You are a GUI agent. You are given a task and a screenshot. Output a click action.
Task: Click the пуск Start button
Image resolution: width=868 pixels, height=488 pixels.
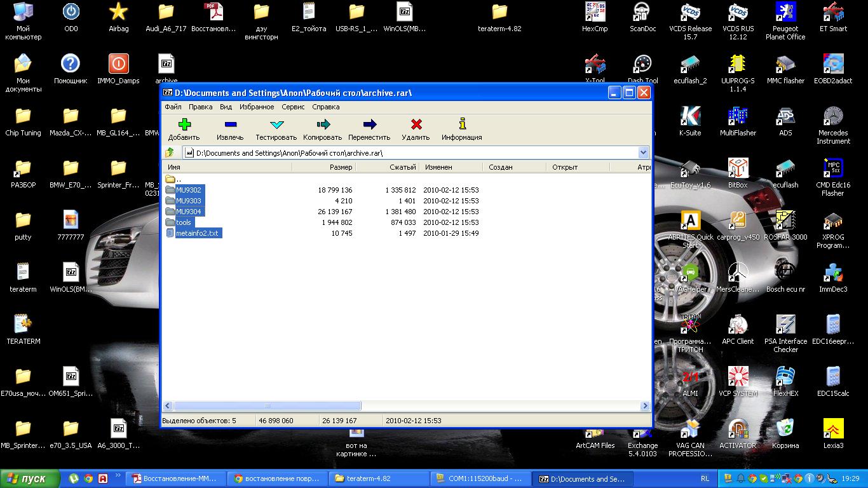(x=31, y=479)
